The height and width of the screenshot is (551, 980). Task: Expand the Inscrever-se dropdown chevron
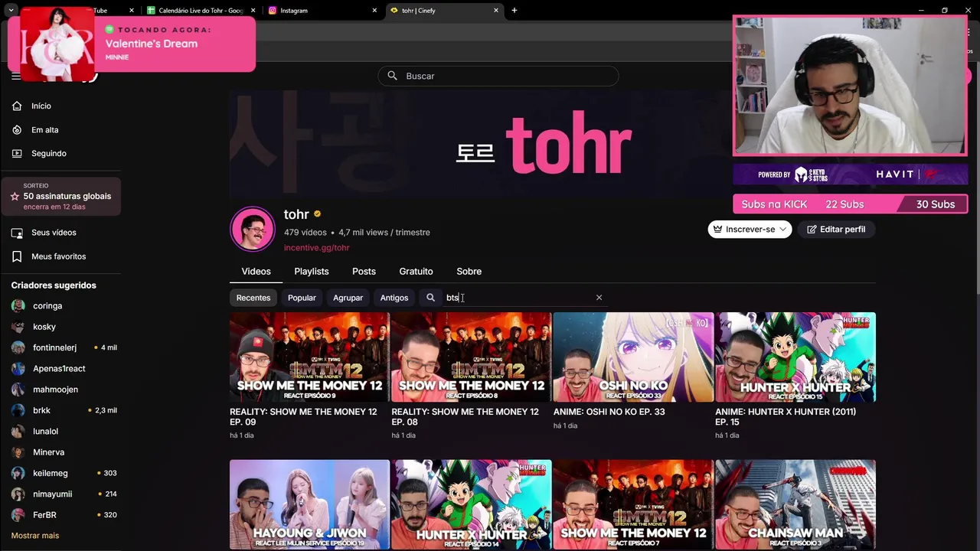pos(782,230)
